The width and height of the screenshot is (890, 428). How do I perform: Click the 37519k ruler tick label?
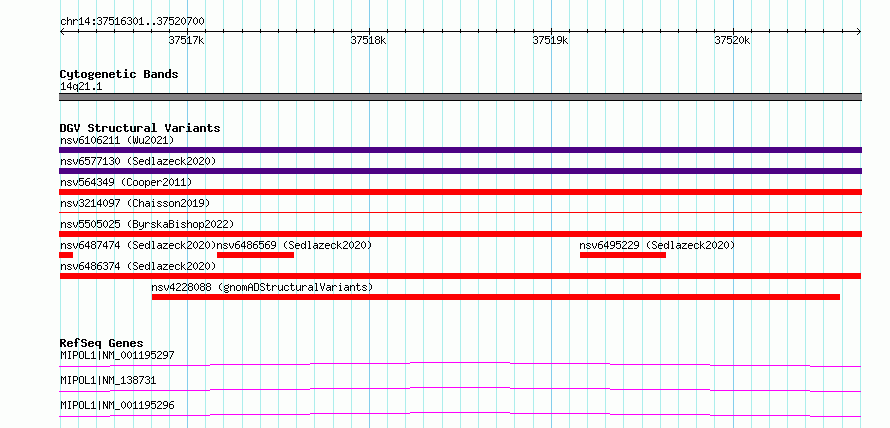pyautogui.click(x=550, y=40)
